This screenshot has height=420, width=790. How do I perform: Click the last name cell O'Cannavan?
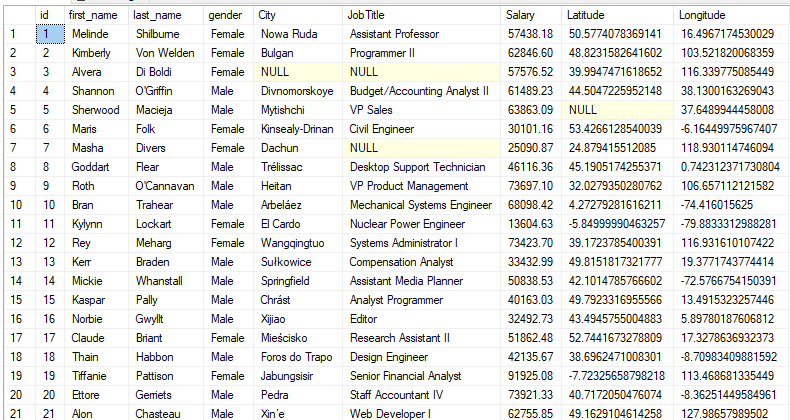166,186
